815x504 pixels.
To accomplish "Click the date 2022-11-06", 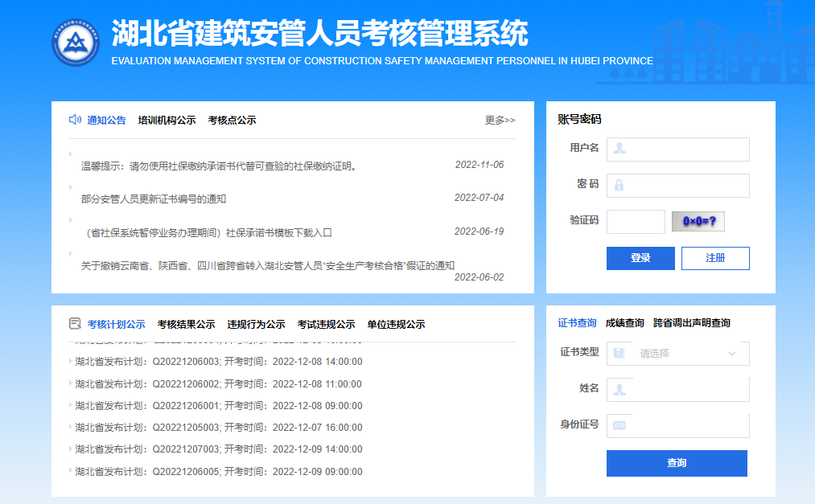I will [480, 165].
